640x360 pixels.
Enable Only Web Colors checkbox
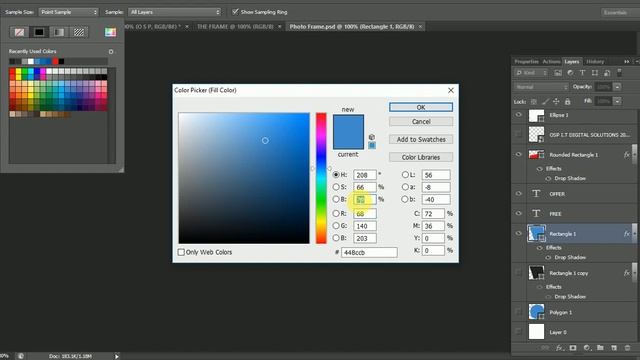click(x=181, y=252)
